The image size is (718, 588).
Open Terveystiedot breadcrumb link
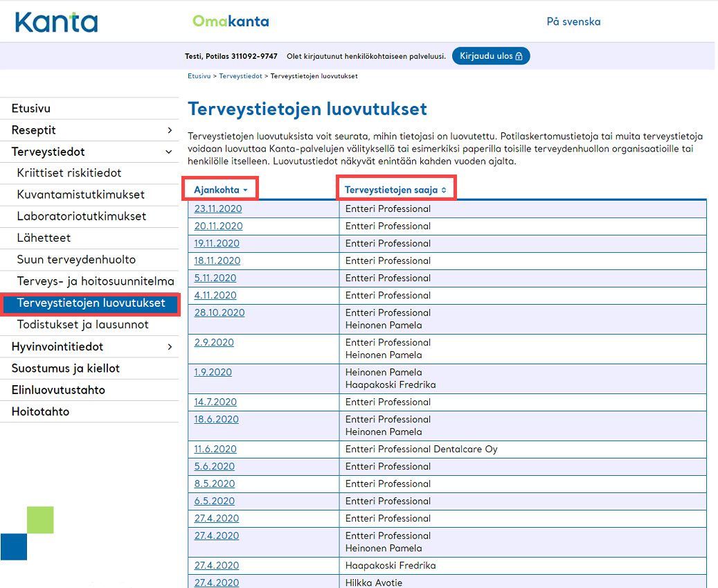tap(240, 76)
